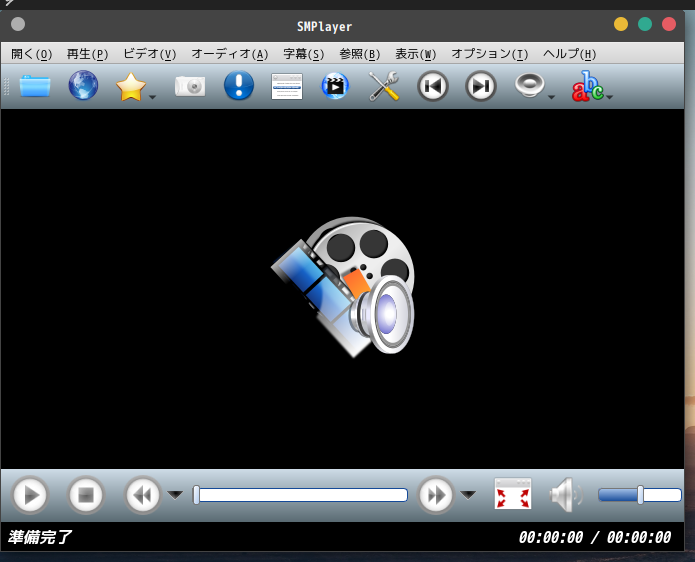Open URL with the globe icon
This screenshot has width=695, height=562.
click(83, 85)
